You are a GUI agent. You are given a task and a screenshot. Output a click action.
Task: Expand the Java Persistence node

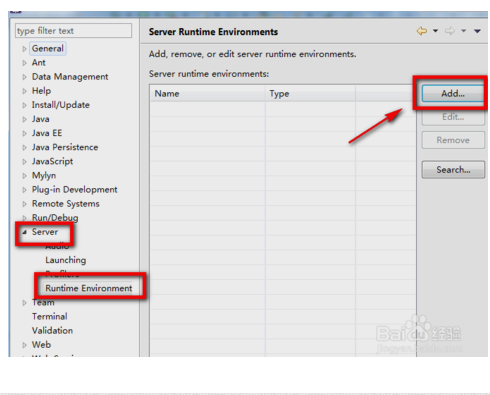24,147
